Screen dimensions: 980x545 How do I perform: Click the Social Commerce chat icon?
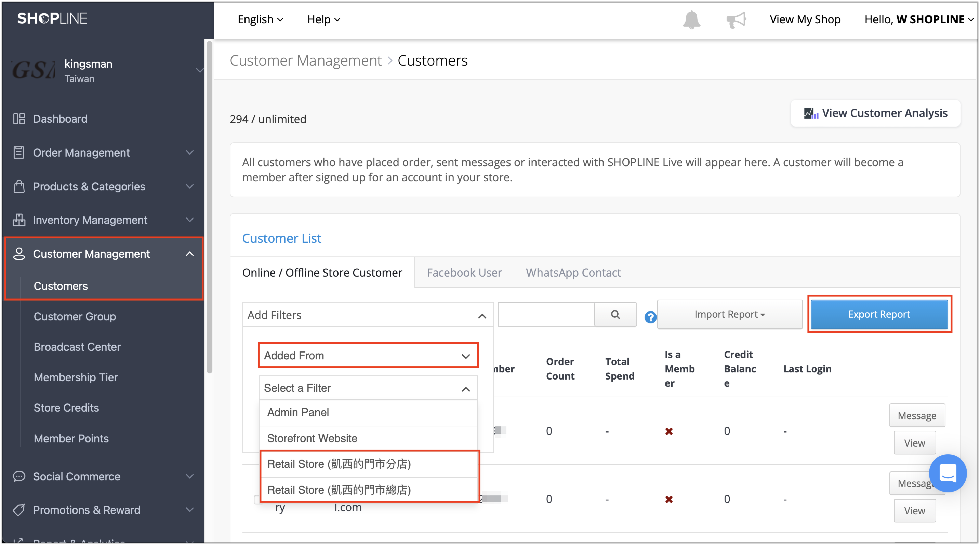(x=19, y=476)
